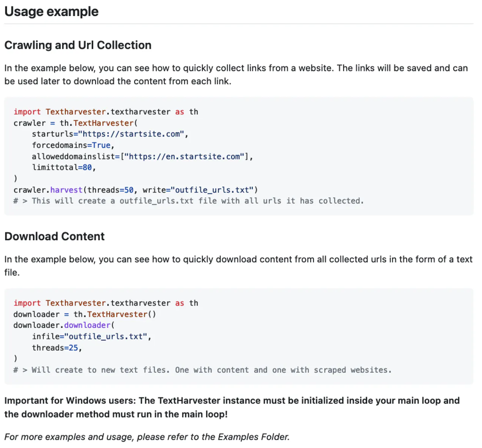Click the comment about creating outfile_urls.txt

point(188,201)
